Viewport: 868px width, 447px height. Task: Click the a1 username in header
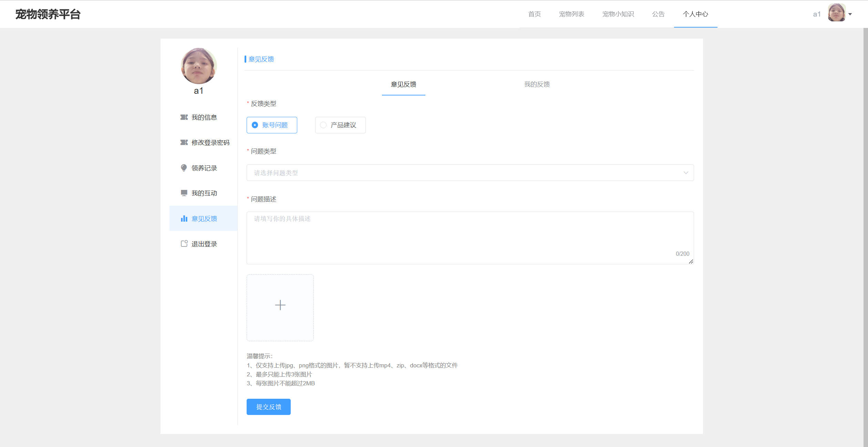pyautogui.click(x=817, y=14)
